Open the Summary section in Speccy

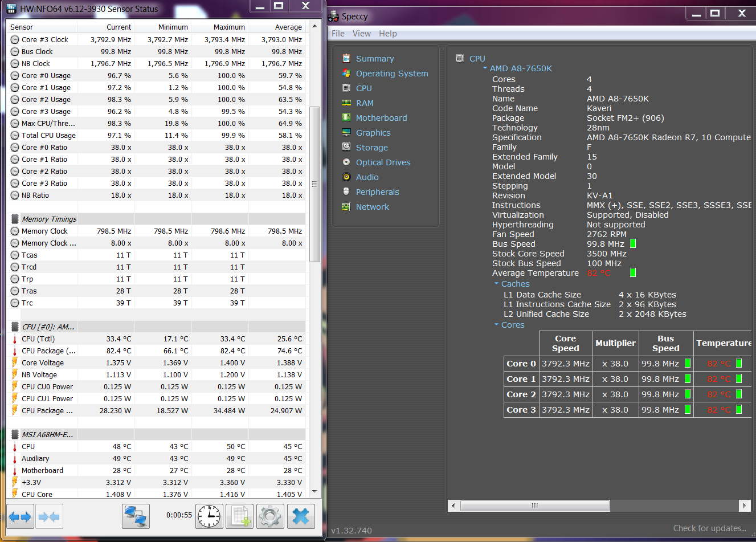374,59
